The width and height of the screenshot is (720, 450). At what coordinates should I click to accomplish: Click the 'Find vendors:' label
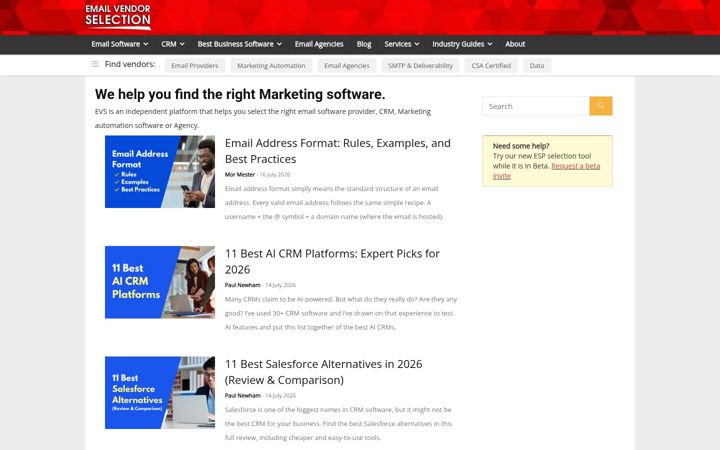click(x=130, y=64)
